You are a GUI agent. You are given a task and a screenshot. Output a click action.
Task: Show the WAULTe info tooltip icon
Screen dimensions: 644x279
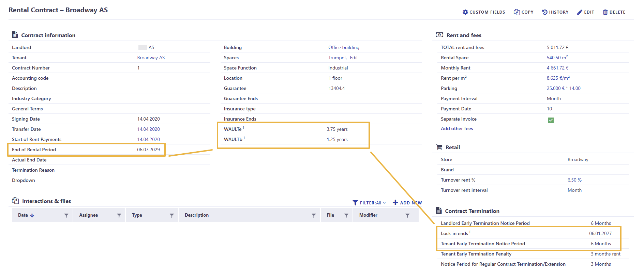tap(243, 128)
